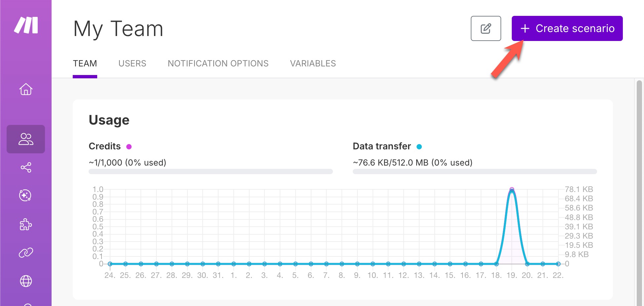Open the NOTIFICATION OPTIONS tab
This screenshot has width=644, height=306.
(218, 63)
